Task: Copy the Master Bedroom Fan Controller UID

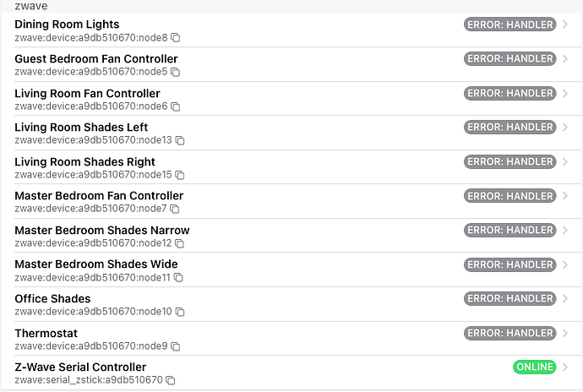Action: click(x=176, y=210)
